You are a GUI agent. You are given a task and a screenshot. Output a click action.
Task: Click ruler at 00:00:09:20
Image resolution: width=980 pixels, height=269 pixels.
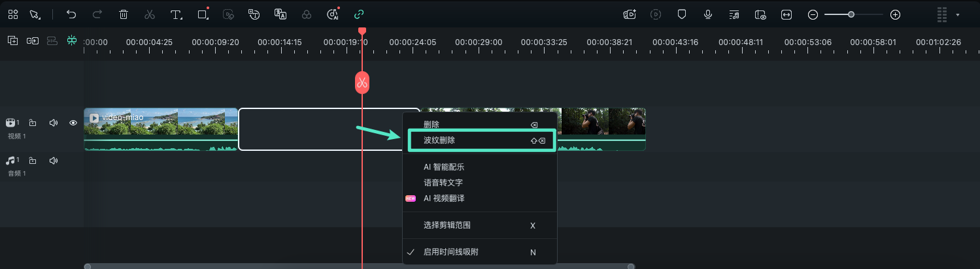(x=215, y=42)
